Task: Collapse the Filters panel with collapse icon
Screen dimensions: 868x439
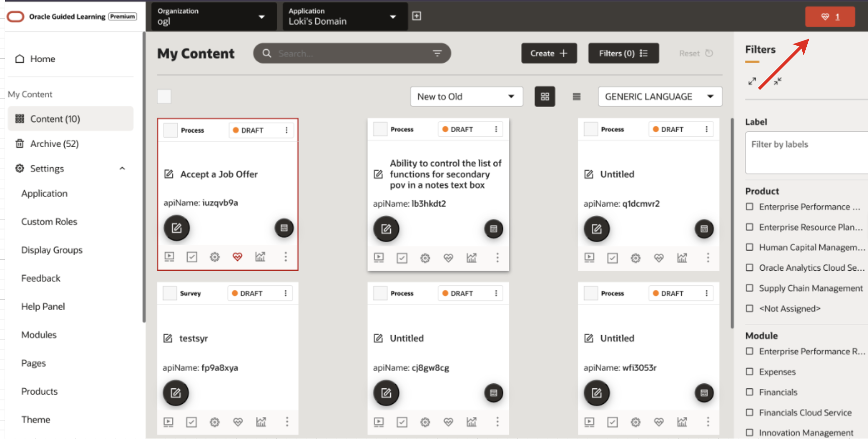Action: pos(778,81)
